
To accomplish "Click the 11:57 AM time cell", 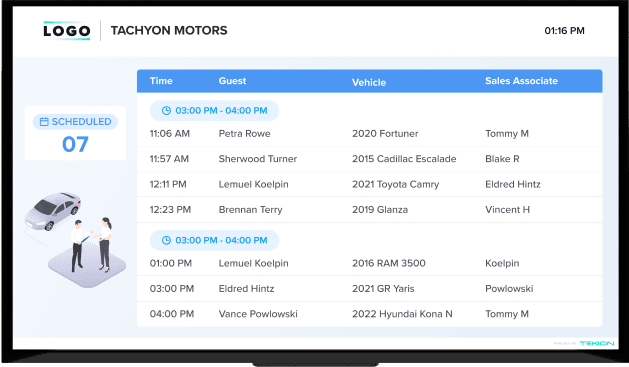I will (x=169, y=159).
